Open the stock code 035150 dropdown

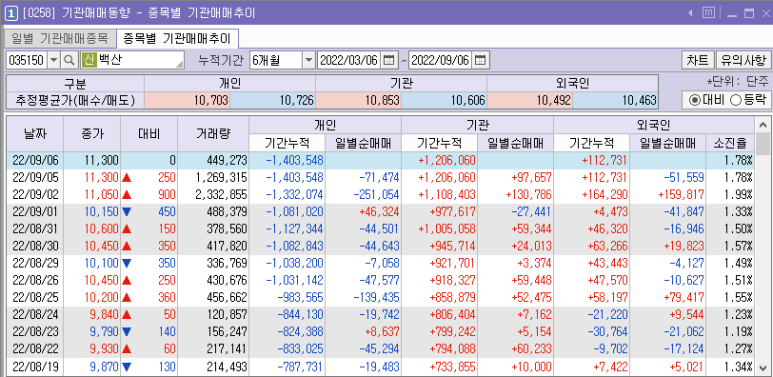[54, 61]
